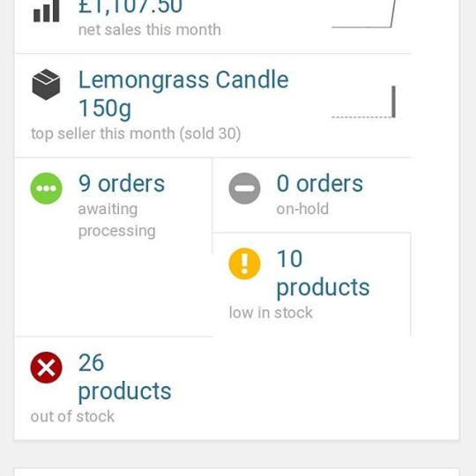The height and width of the screenshot is (476, 476).
Task: Click the bar chart net sales icon
Action: (x=46, y=11)
